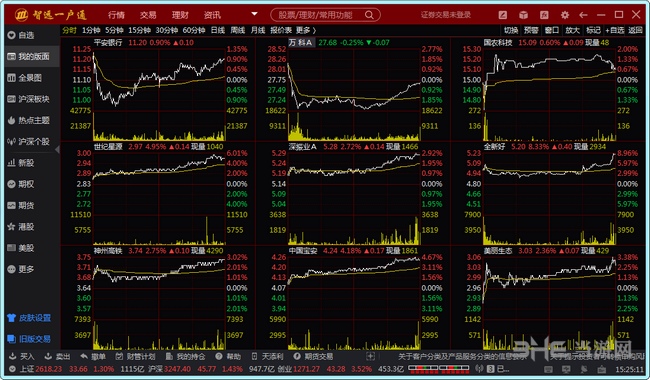Click the cube icon in the title bar
This screenshot has height=380, width=650.
tap(523, 15)
